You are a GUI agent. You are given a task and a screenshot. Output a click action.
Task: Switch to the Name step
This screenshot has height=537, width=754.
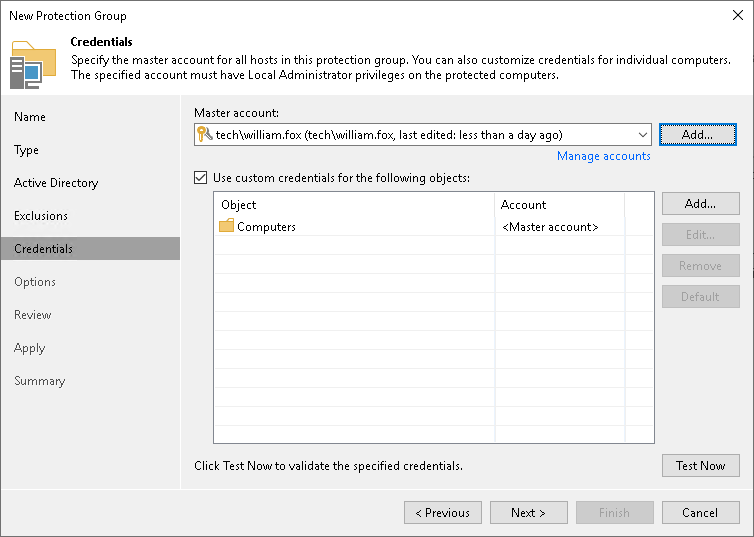(30, 117)
